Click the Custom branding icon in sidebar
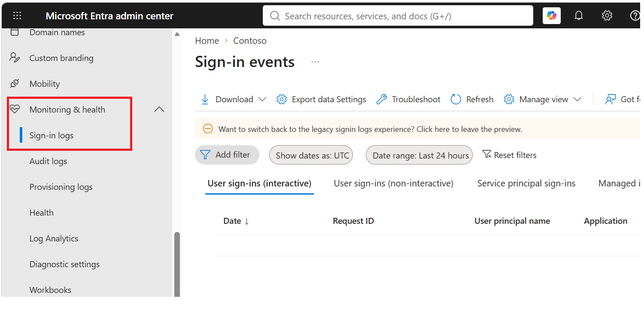Image resolution: width=644 pixels, height=311 pixels. click(x=15, y=58)
